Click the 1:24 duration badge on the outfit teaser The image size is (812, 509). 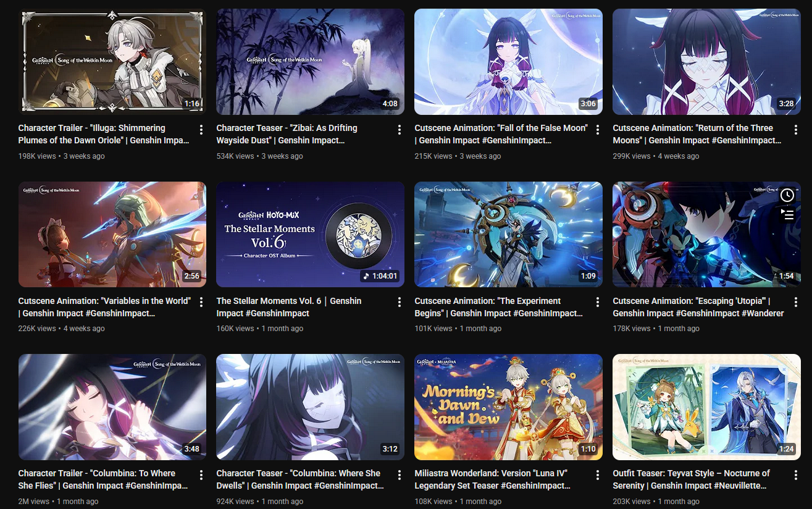787,449
